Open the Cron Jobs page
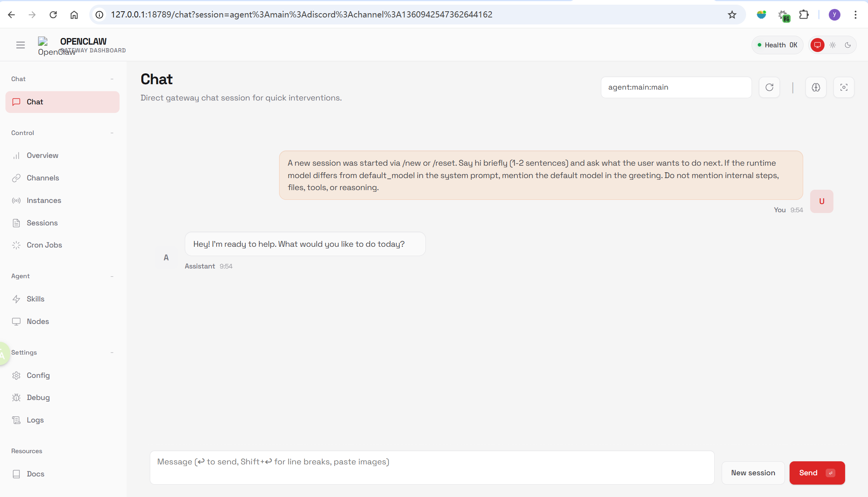 click(x=44, y=245)
